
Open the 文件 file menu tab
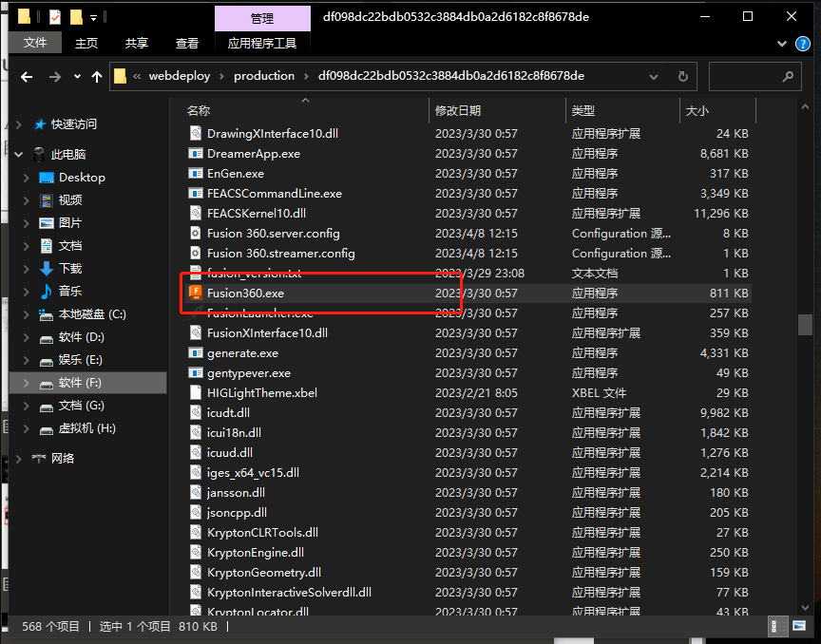click(35, 44)
